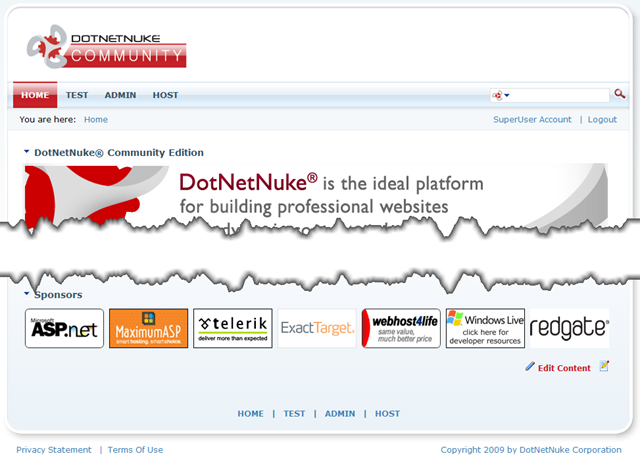Click the DotNetNuke Community Edition title
Image resolution: width=640 pixels, height=460 pixels.
119,153
